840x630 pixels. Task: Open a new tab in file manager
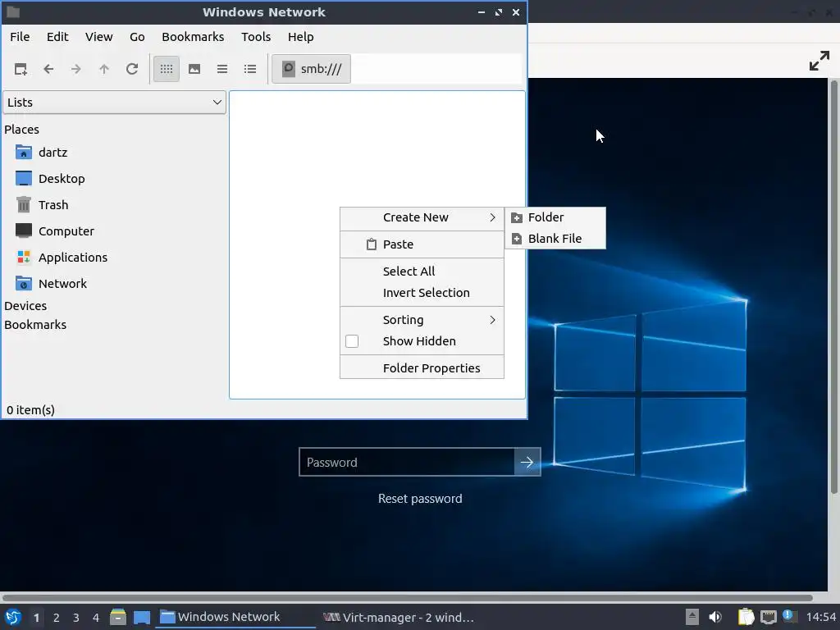click(x=21, y=69)
